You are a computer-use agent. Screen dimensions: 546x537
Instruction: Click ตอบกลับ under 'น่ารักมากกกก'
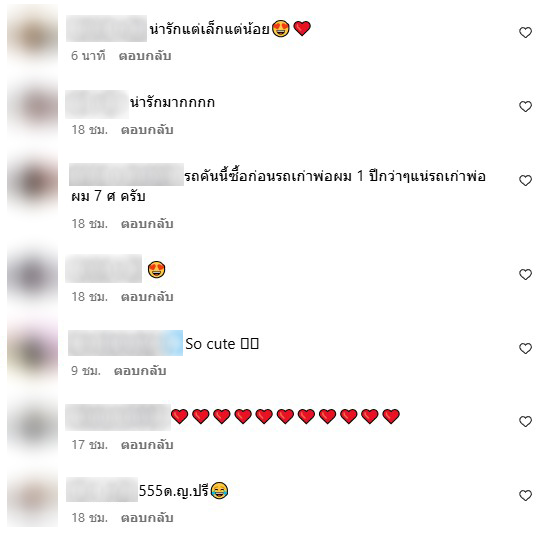tap(147, 130)
